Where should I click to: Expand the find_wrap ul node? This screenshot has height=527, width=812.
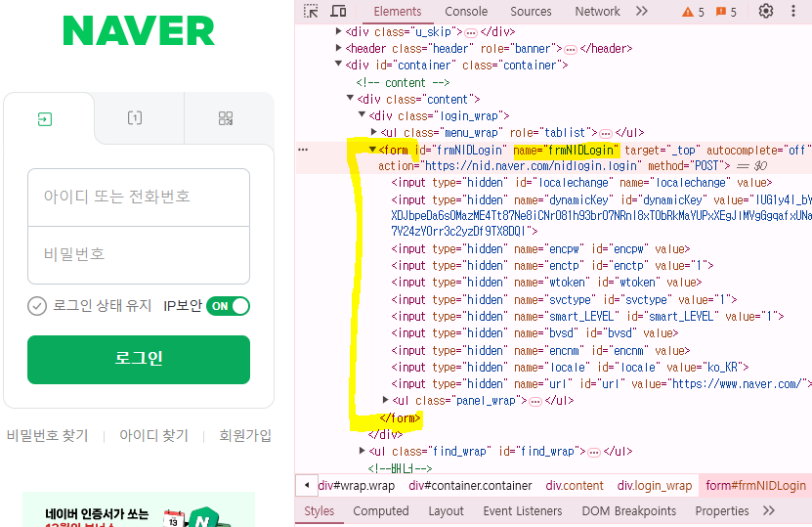[362, 451]
